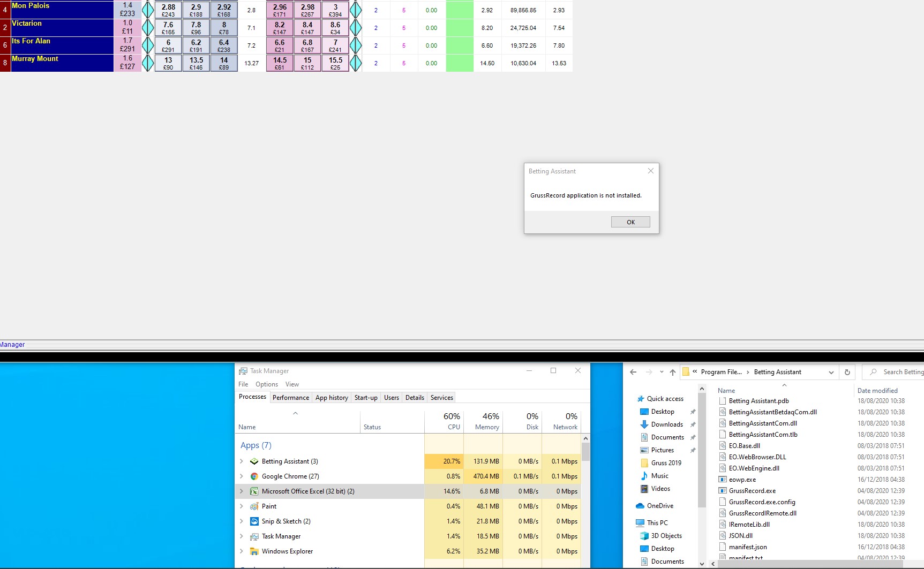Open the File menu in Task Manager
The width and height of the screenshot is (924, 569).
tap(243, 384)
